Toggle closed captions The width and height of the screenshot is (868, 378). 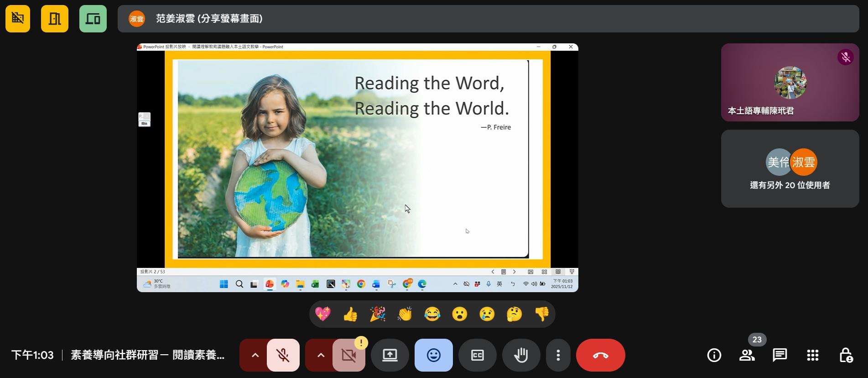pyautogui.click(x=477, y=355)
